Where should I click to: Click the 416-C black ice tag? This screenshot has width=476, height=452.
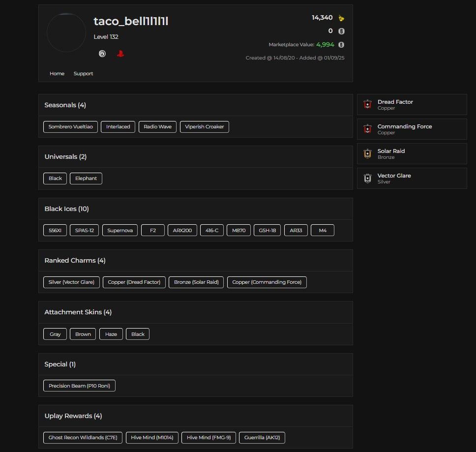212,230
